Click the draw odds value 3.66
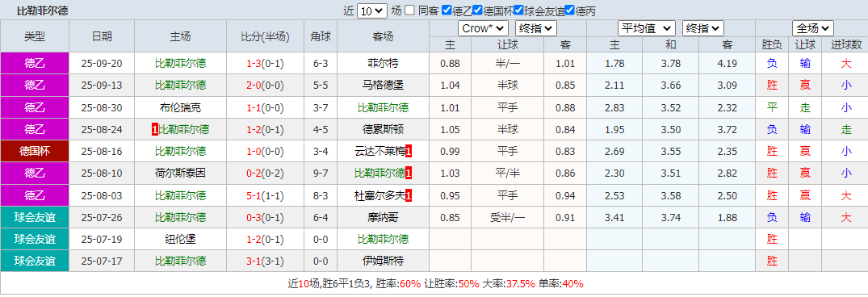 pyautogui.click(x=671, y=86)
